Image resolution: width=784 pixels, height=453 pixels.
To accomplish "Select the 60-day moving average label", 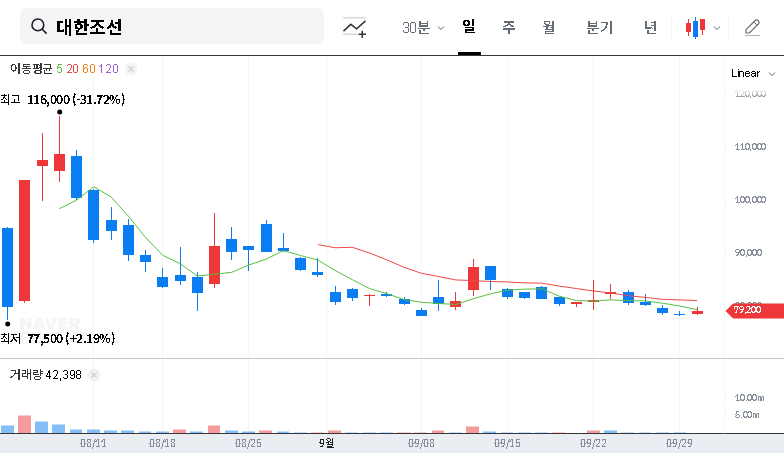I will (x=88, y=69).
